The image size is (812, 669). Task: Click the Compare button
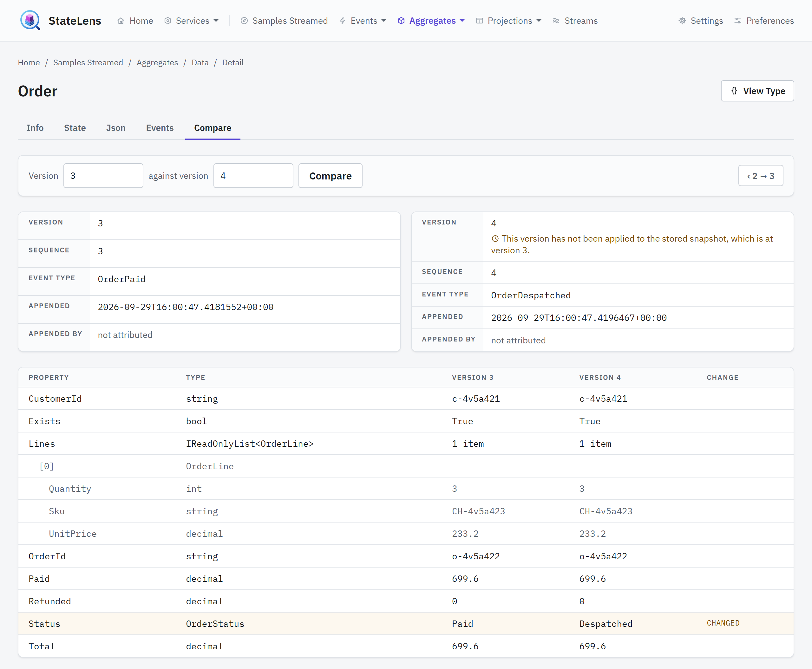coord(331,176)
